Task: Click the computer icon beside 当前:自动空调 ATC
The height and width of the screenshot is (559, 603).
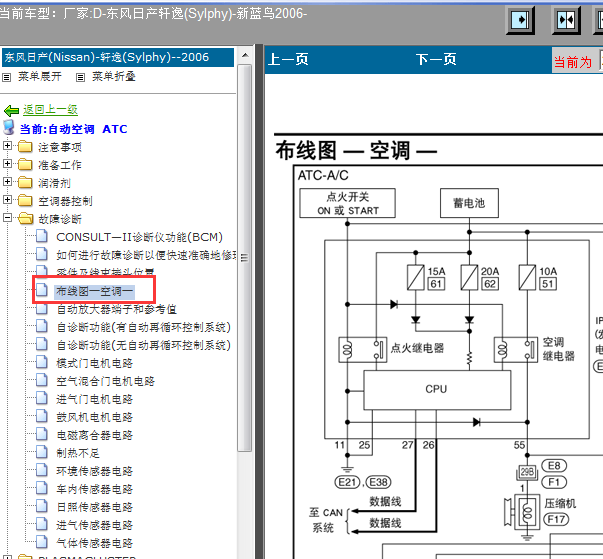Action: pos(9,127)
